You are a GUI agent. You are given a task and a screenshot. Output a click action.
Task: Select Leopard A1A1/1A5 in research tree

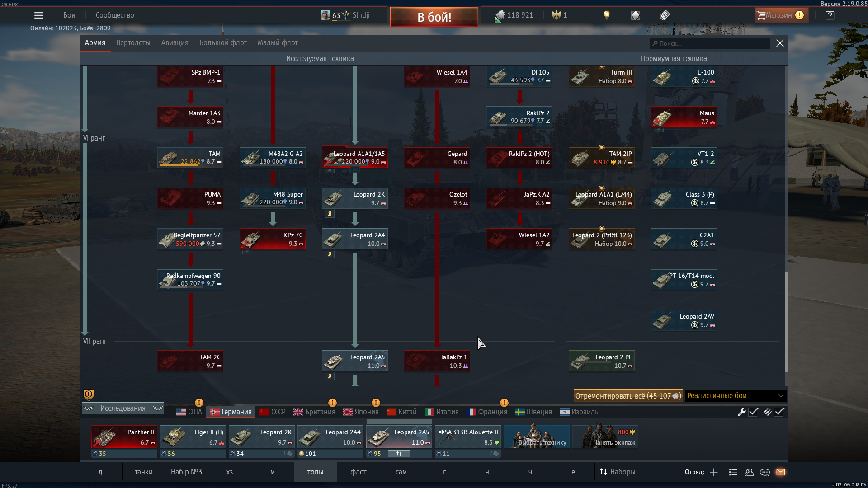click(x=355, y=157)
